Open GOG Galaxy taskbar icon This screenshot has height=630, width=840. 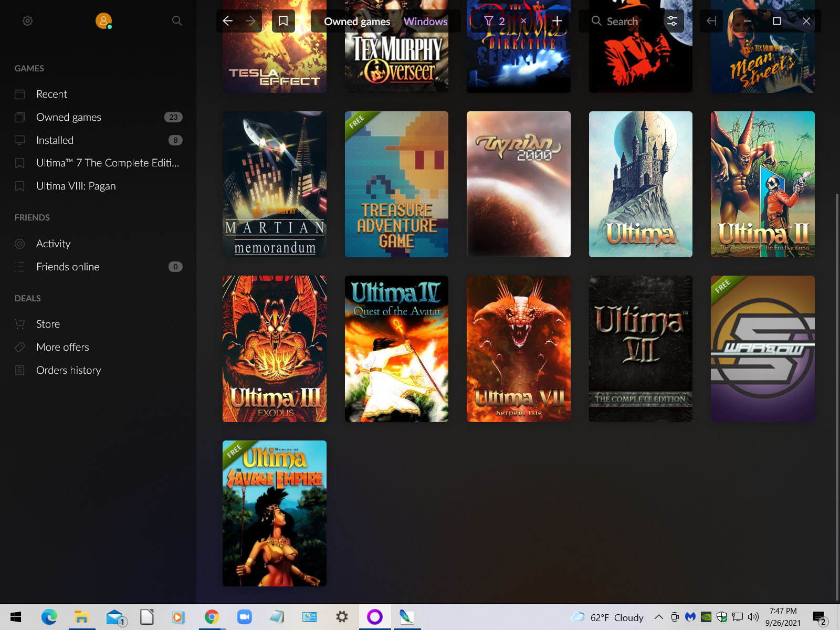(x=375, y=617)
